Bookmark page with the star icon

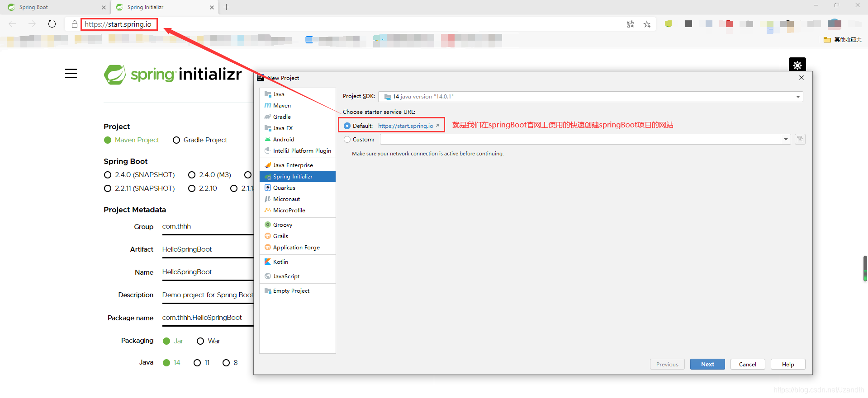tap(647, 24)
